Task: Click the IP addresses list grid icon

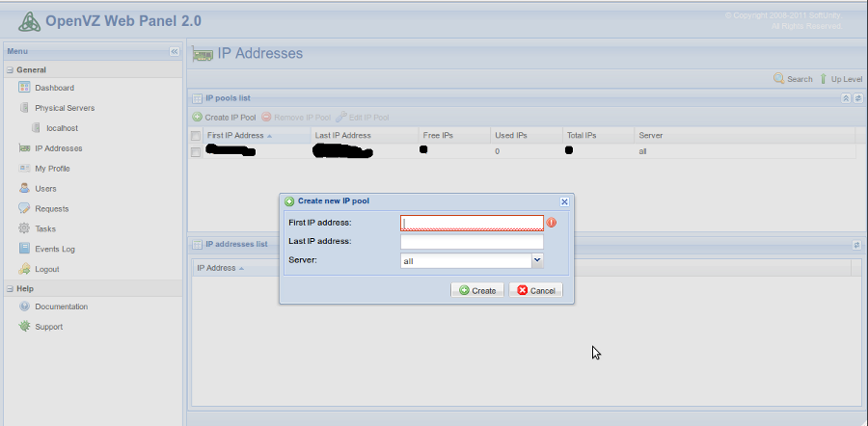Action: pos(197,245)
